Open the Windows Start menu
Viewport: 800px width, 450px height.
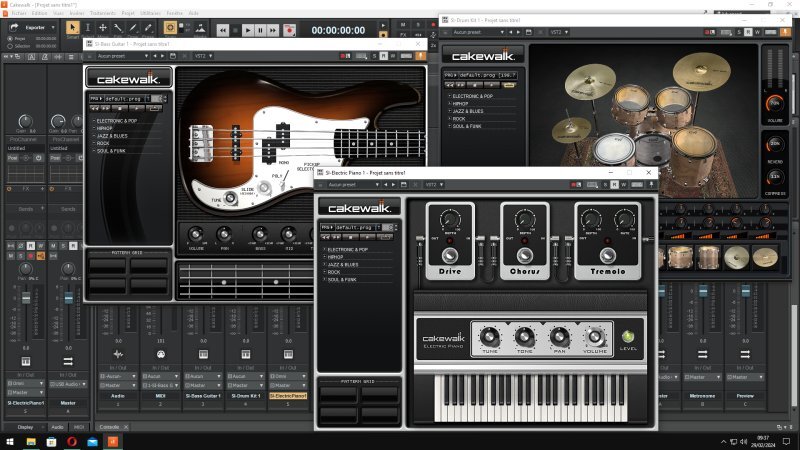pyautogui.click(x=10, y=442)
